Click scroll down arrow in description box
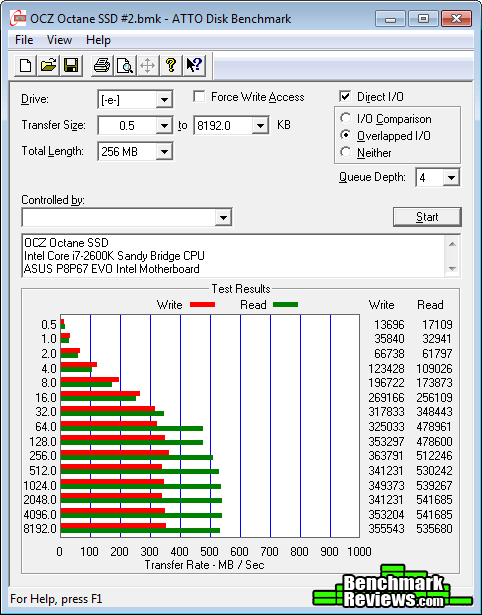This screenshot has width=482, height=615. (x=452, y=269)
